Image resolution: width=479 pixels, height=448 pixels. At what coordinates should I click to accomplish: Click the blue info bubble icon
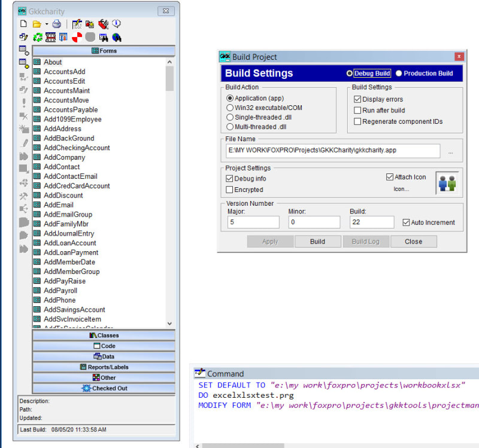click(116, 23)
